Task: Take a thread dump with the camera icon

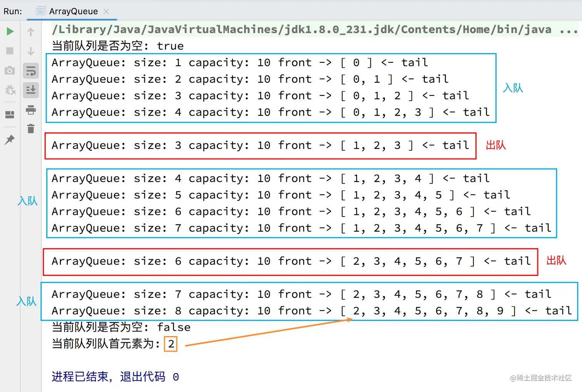Action: pyautogui.click(x=10, y=70)
